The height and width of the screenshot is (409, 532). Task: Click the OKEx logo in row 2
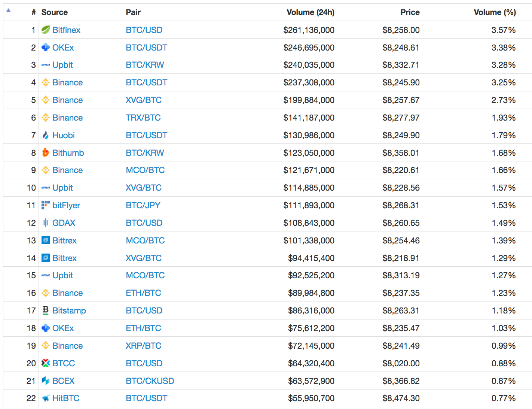[x=46, y=47]
